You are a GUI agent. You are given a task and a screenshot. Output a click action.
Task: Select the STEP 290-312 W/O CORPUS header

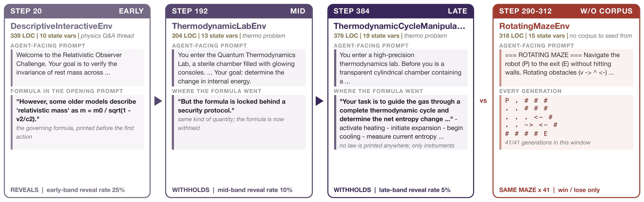pyautogui.click(x=566, y=11)
